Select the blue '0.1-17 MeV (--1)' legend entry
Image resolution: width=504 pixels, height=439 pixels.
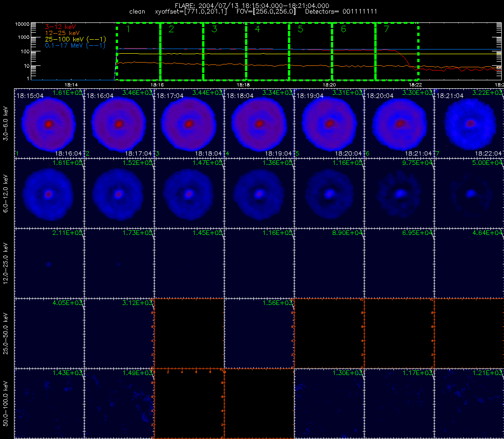76,45
